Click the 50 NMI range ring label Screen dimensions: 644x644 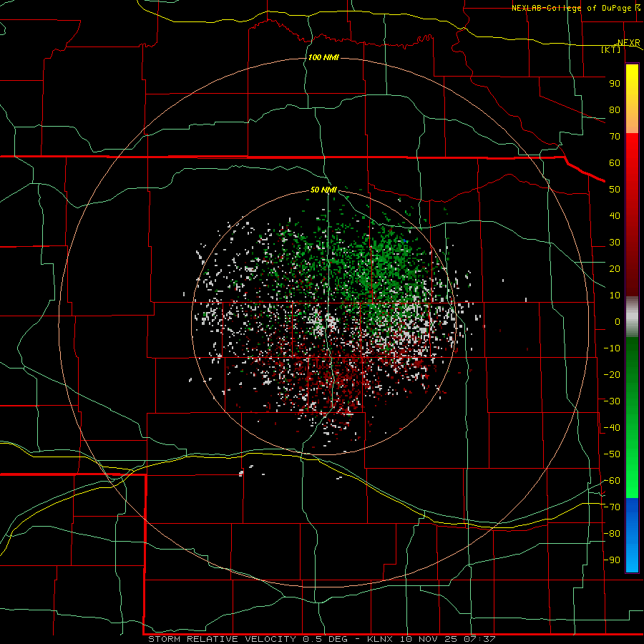point(323,190)
